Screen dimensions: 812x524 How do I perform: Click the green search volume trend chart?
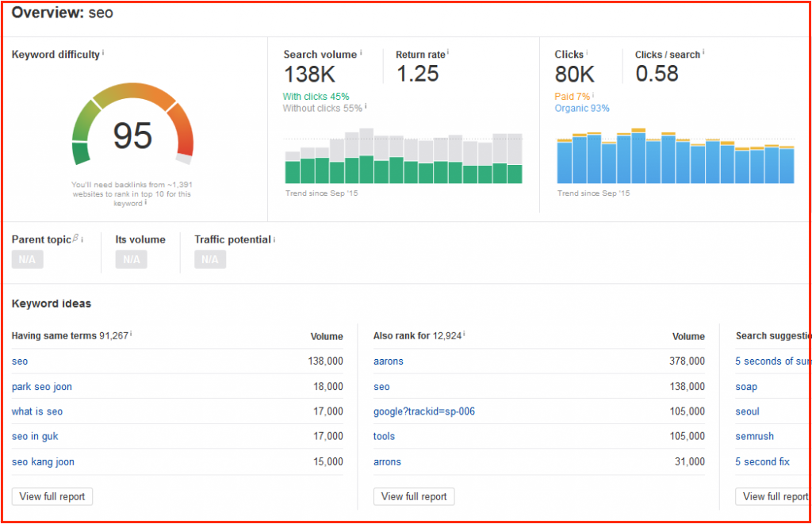click(404, 156)
